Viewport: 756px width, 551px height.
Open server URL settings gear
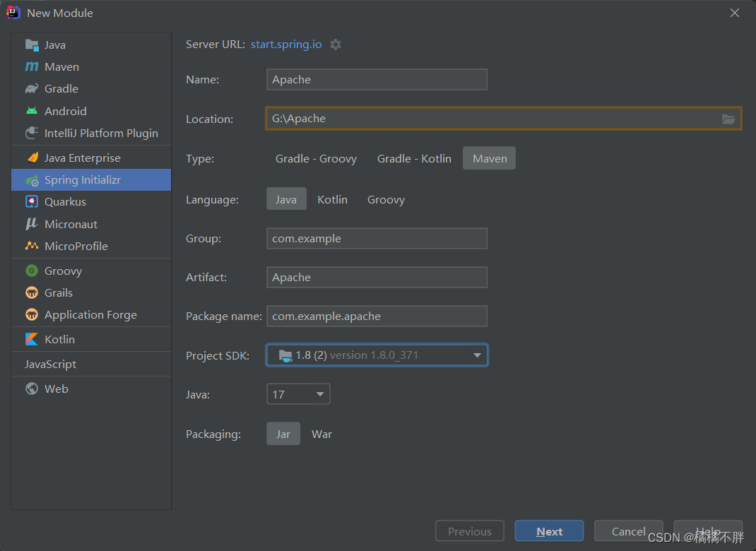(336, 45)
